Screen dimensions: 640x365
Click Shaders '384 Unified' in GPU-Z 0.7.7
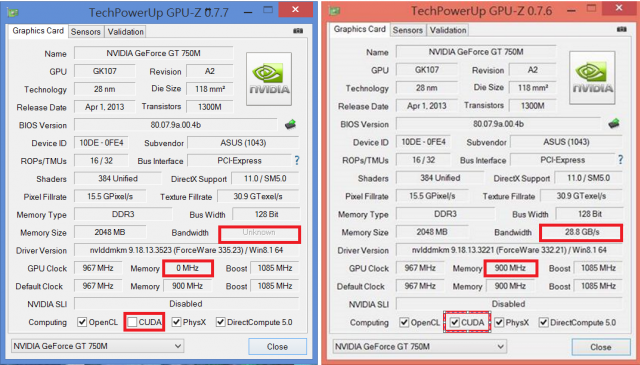click(x=118, y=178)
